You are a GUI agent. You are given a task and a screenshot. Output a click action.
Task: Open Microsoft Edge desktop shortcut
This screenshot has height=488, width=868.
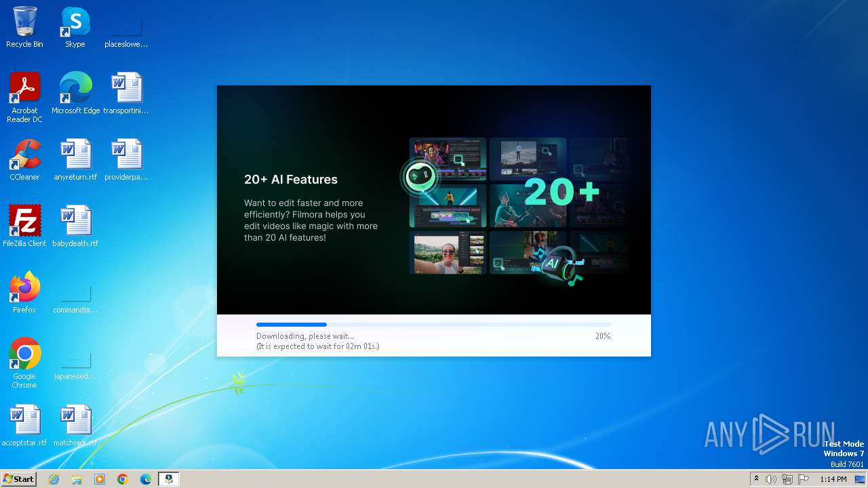click(x=75, y=94)
